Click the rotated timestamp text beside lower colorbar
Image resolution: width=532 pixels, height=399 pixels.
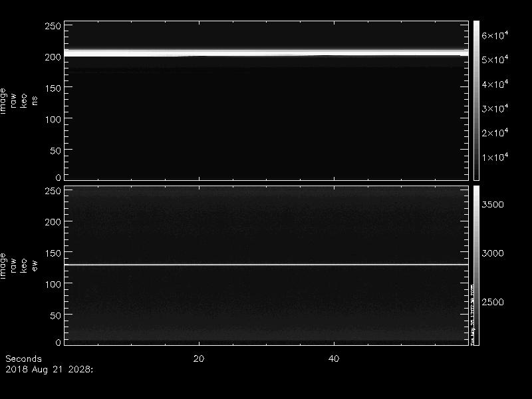click(472, 314)
